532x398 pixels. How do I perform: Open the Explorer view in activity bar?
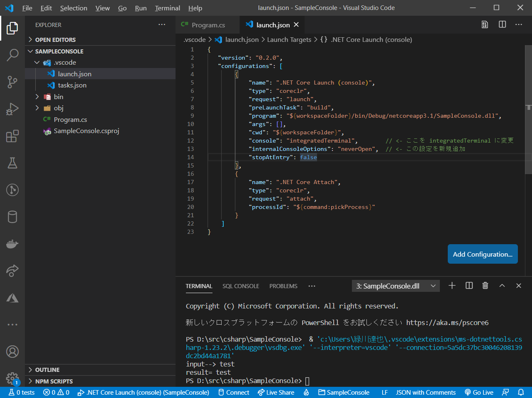(12, 28)
